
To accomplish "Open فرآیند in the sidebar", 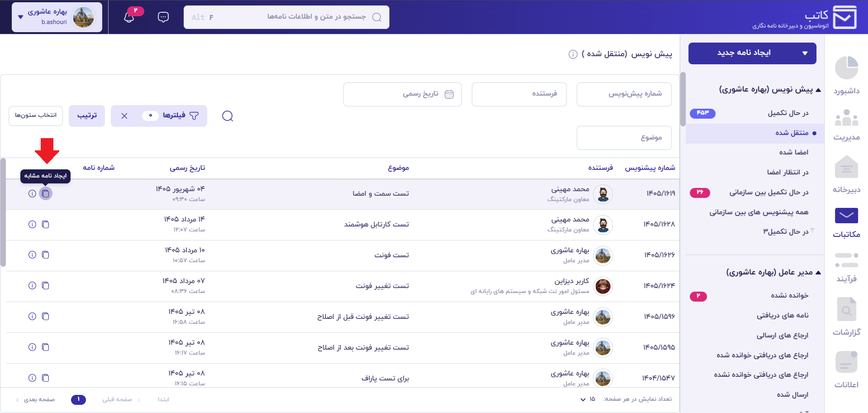I will pos(846,268).
